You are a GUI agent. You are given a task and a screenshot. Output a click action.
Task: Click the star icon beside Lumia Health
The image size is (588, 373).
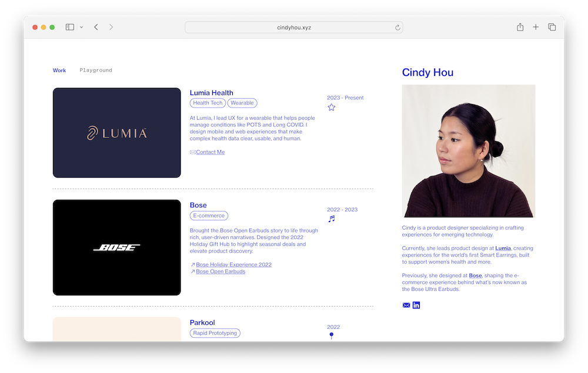point(332,107)
